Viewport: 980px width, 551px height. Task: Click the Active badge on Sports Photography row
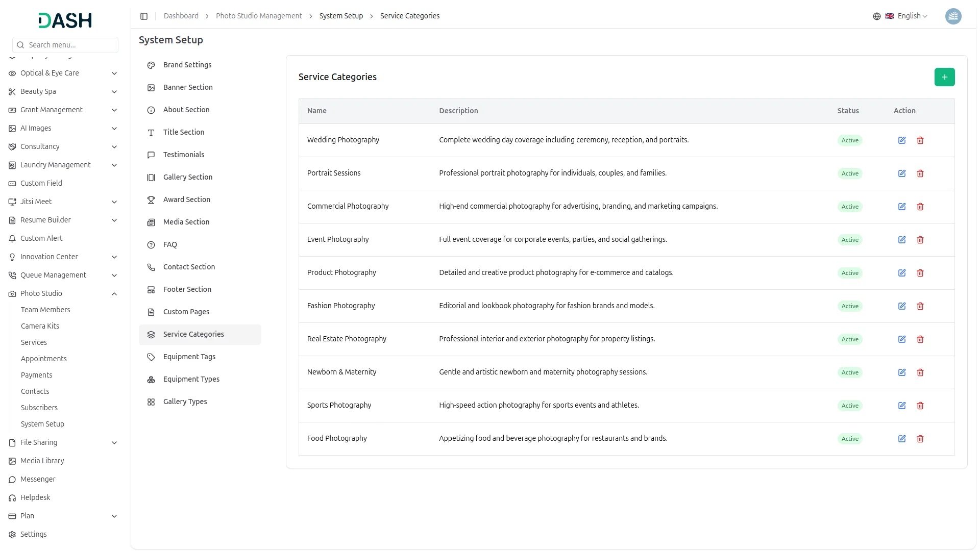click(849, 406)
